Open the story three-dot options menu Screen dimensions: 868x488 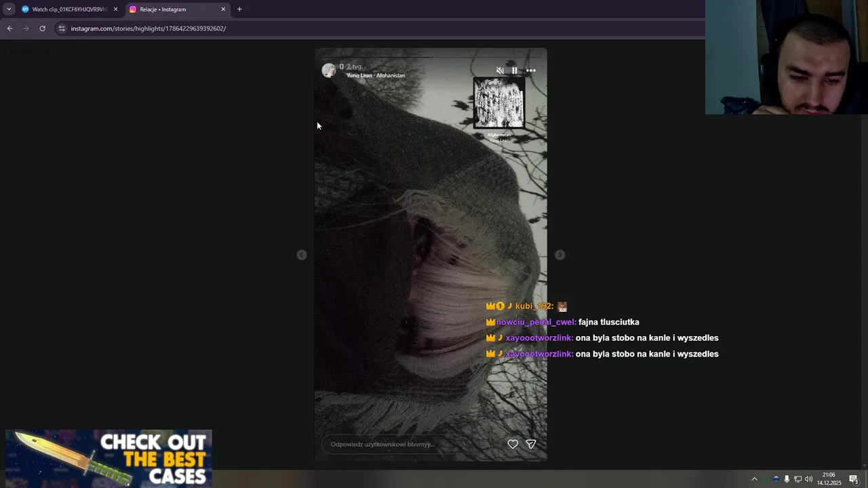[531, 70]
